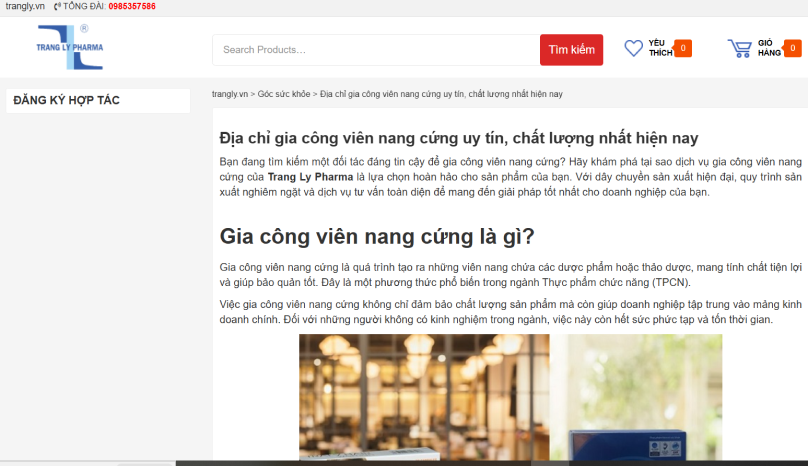Image resolution: width=808 pixels, height=466 pixels.
Task: Click the Trang Ly Pharma logo
Action: tap(69, 47)
